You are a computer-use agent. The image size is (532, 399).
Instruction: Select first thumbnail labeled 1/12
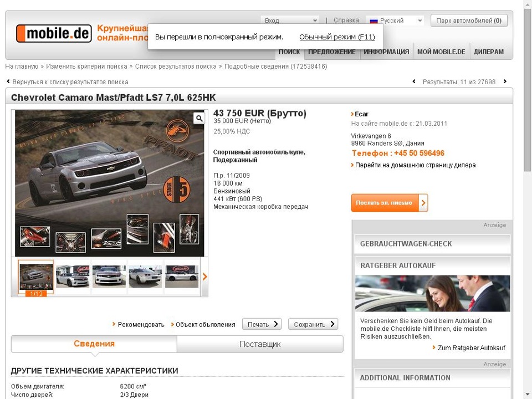click(x=36, y=277)
